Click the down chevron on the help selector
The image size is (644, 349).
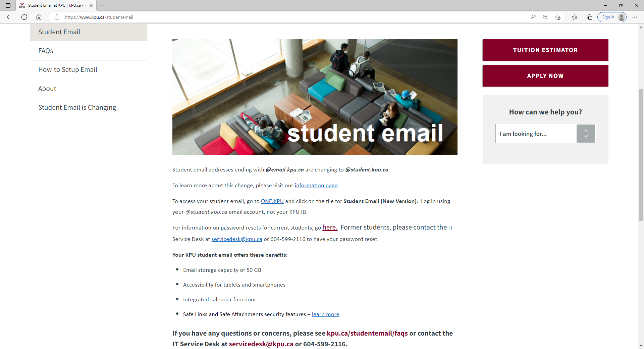[586, 137]
